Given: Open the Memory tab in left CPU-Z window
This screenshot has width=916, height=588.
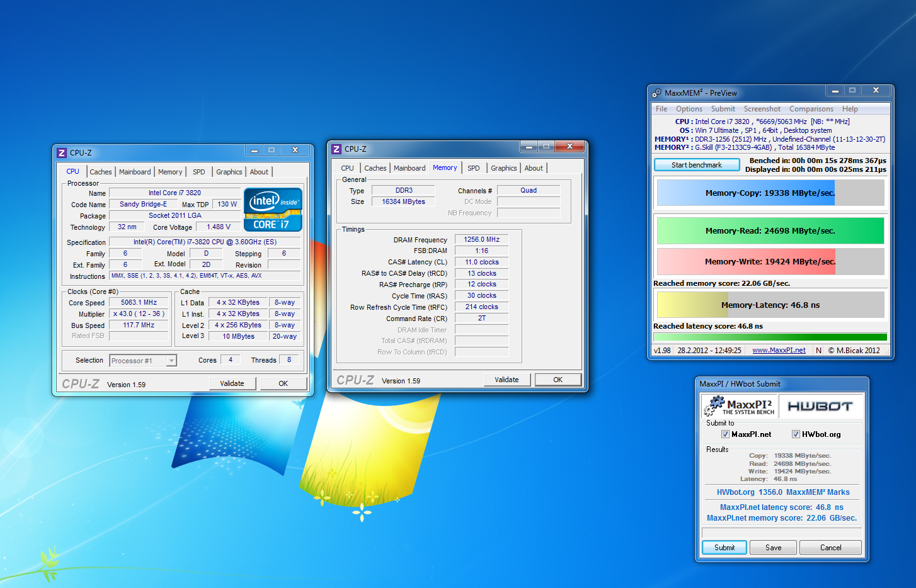Looking at the screenshot, I should tap(170, 172).
